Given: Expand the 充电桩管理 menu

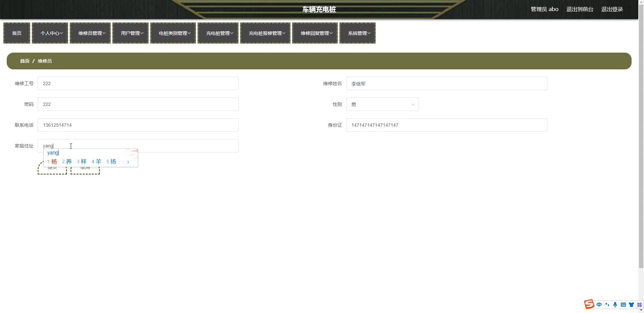Looking at the screenshot, I should 218,33.
